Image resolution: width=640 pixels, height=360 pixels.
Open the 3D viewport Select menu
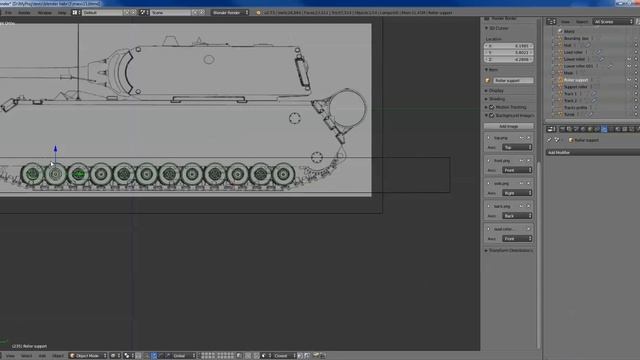pyautogui.click(x=27, y=356)
